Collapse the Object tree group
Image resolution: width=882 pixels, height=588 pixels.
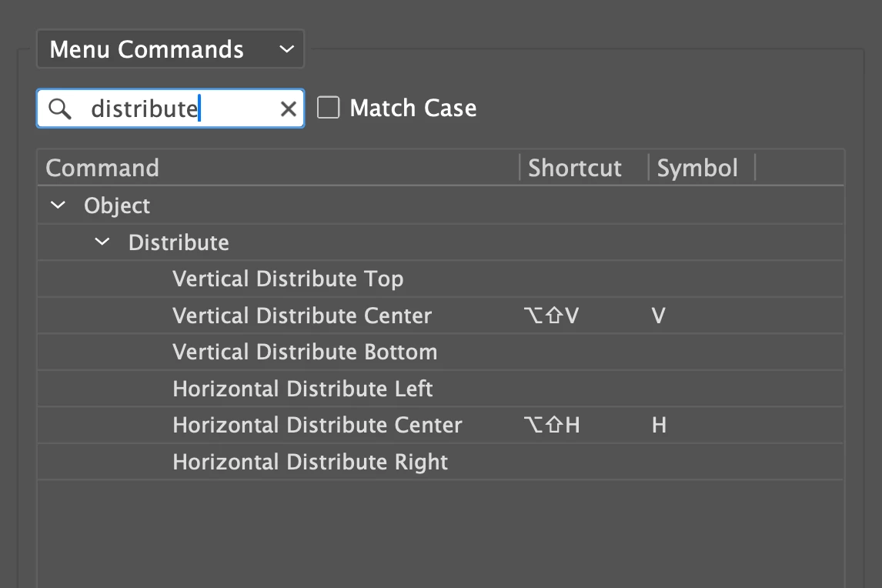[57, 205]
